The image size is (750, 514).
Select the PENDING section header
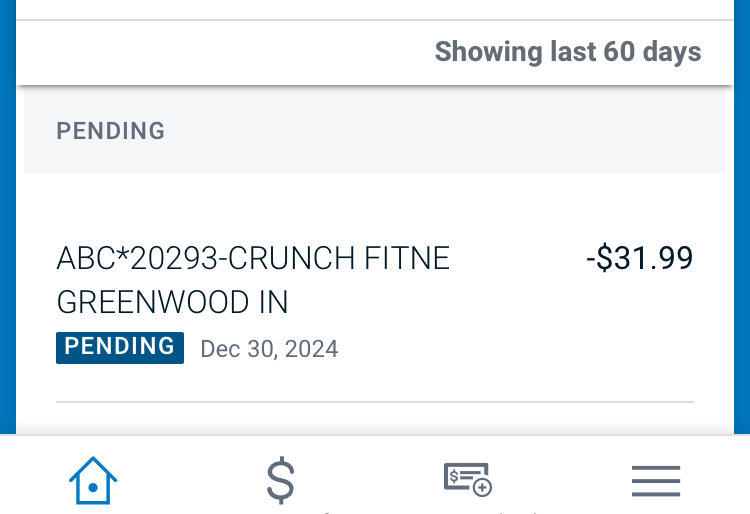pyautogui.click(x=111, y=131)
